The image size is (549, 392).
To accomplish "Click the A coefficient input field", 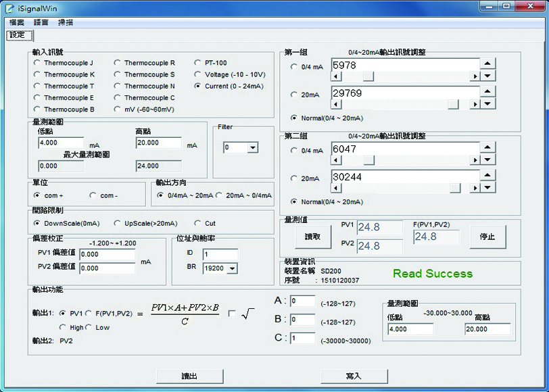I will tap(302, 301).
